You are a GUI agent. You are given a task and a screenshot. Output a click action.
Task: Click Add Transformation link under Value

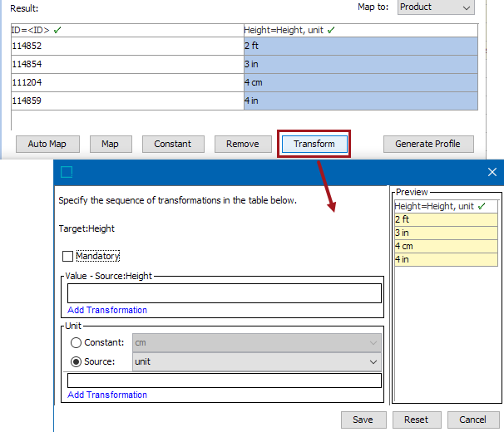click(x=107, y=310)
